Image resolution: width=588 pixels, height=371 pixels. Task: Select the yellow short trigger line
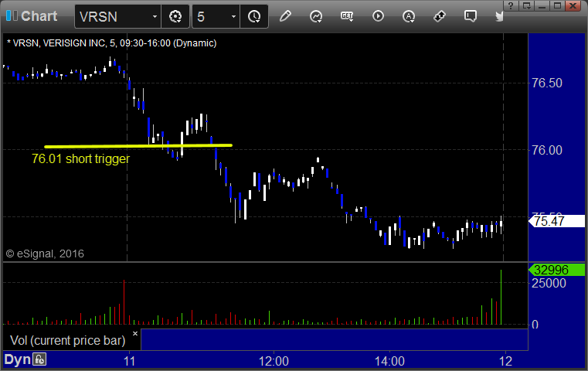pos(138,146)
